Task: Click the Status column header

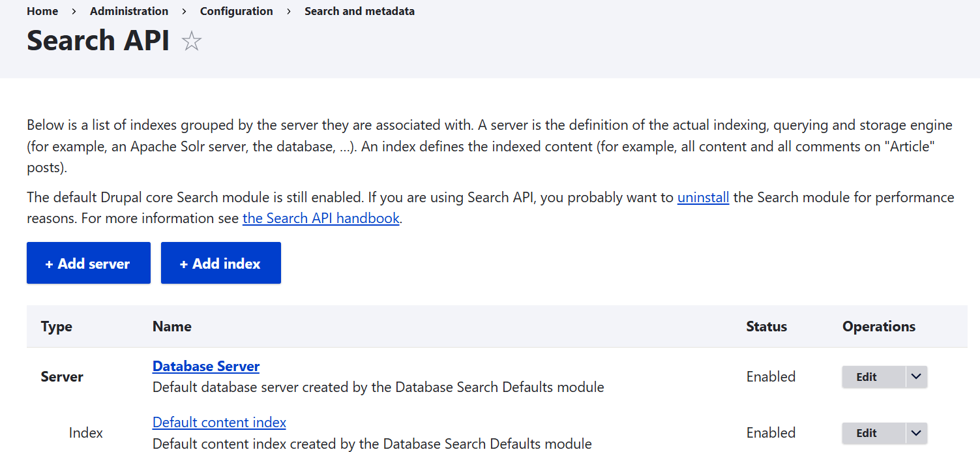Action: coord(766,326)
